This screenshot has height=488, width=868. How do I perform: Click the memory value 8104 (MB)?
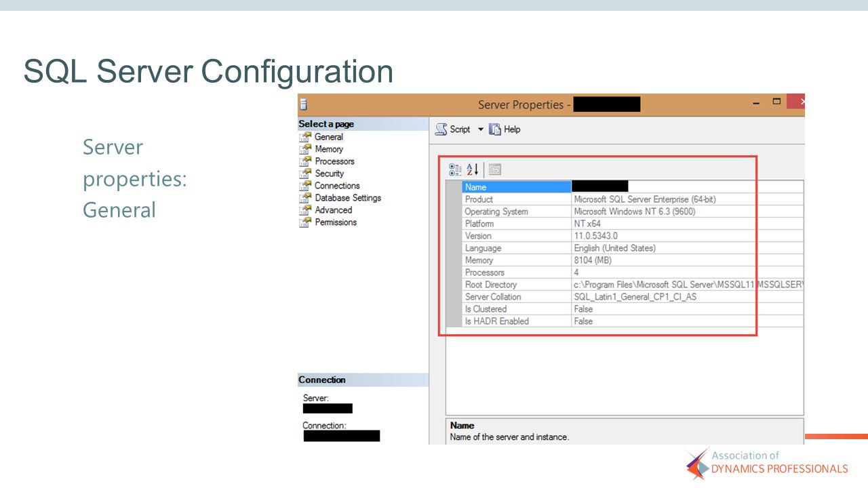click(593, 260)
